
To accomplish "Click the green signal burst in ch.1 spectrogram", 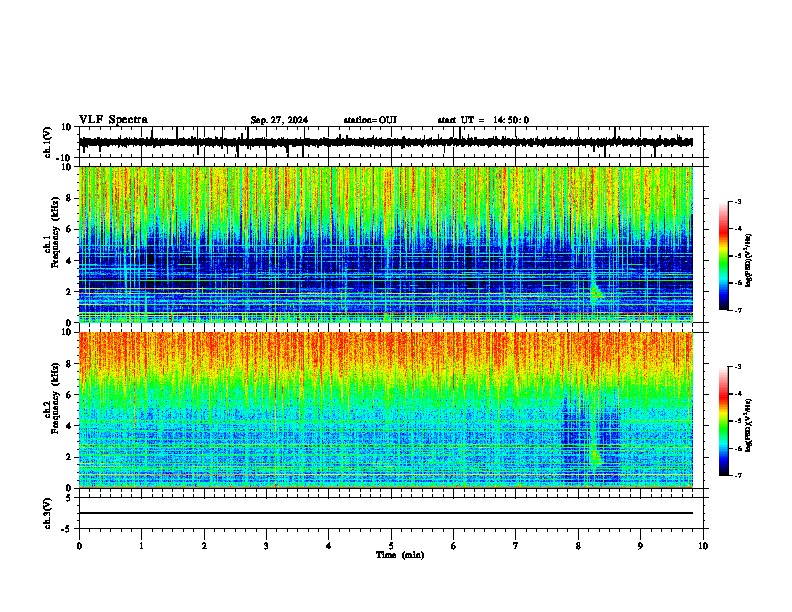I will point(596,292).
